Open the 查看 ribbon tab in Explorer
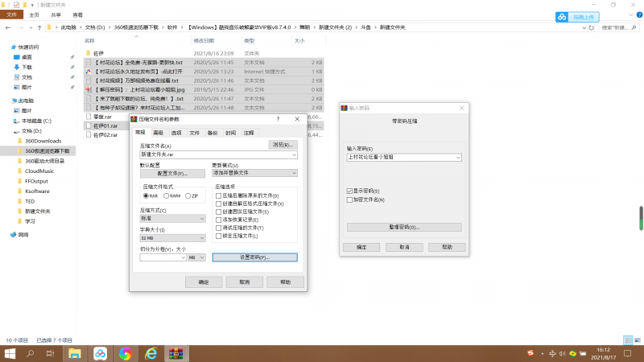Image resolution: width=644 pixels, height=362 pixels. point(77,14)
